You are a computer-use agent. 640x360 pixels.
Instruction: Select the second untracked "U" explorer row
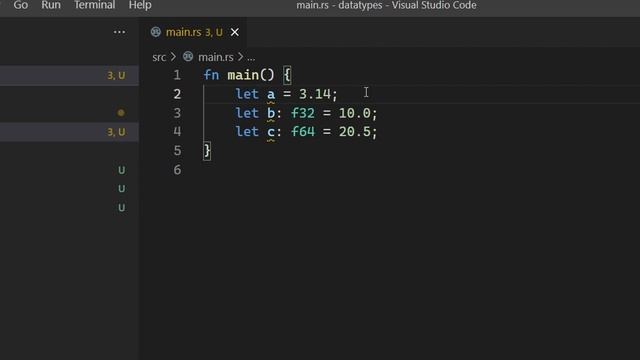tap(69, 189)
